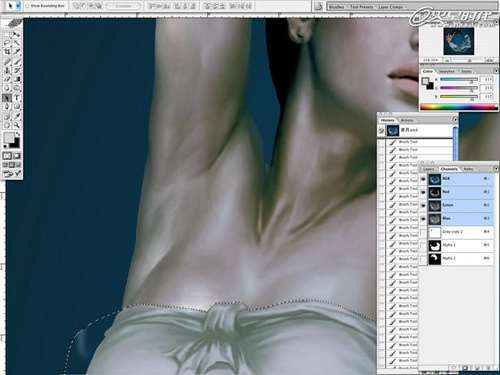Screen dimensions: 500x375
Task: Select the Gradient tool
Action: (17, 79)
